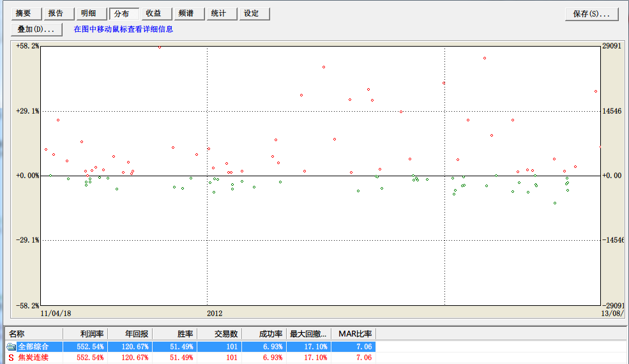
Task: Click the 年回报 column header
Action: pyautogui.click(x=130, y=334)
